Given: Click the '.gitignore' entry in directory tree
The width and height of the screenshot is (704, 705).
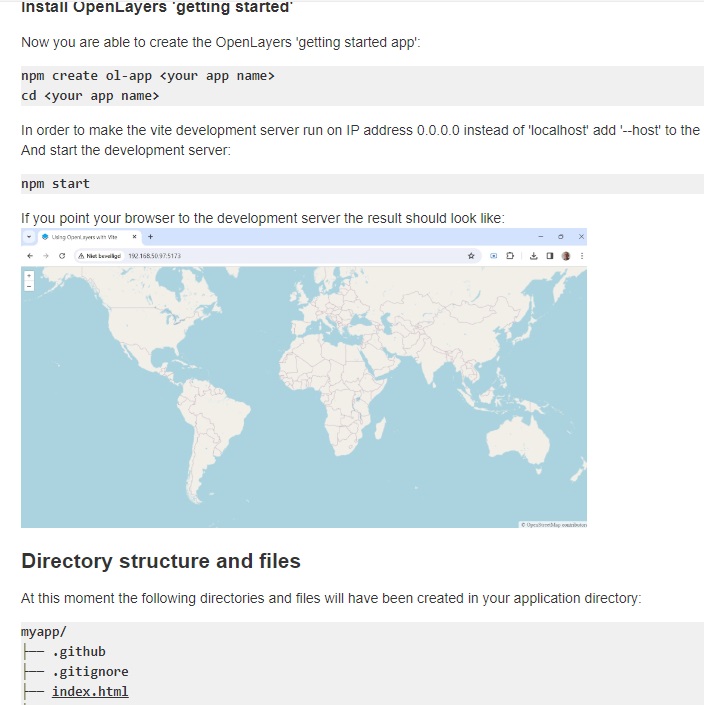Looking at the screenshot, I should pyautogui.click(x=90, y=671).
